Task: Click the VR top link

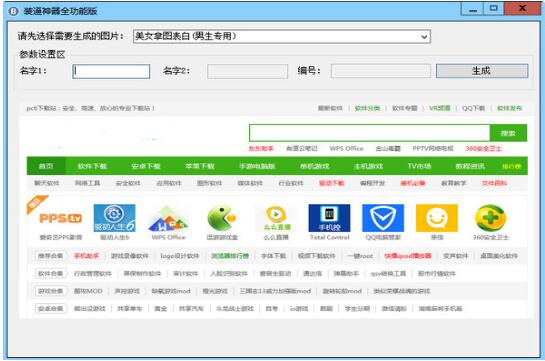Action: 440,108
